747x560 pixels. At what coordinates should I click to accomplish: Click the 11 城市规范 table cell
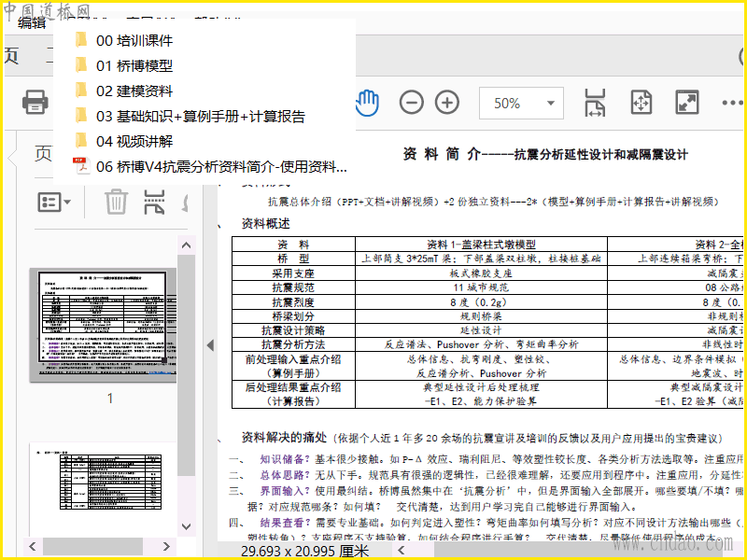point(481,287)
